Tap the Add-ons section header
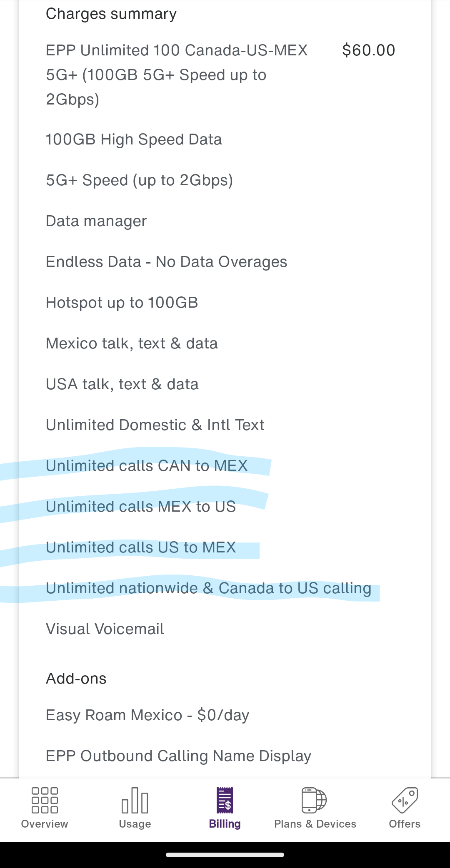Screen dimensions: 450x868 (76, 678)
